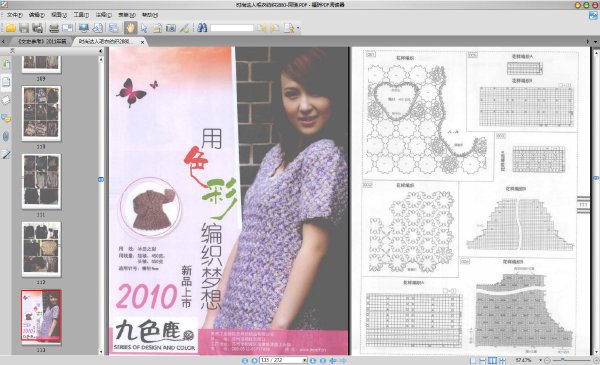The width and height of the screenshot is (600, 365).
Task: Click thumbnail panel scrollbar up arrow
Action: click(x=101, y=59)
